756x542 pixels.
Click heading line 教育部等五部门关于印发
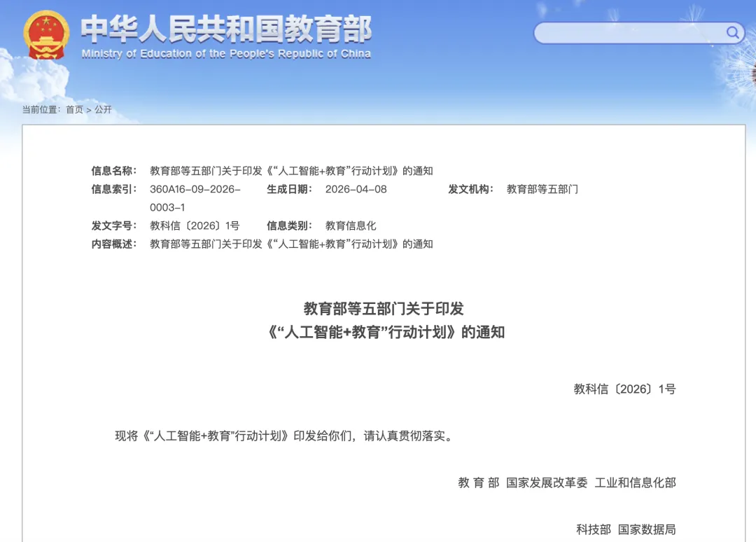coord(384,309)
